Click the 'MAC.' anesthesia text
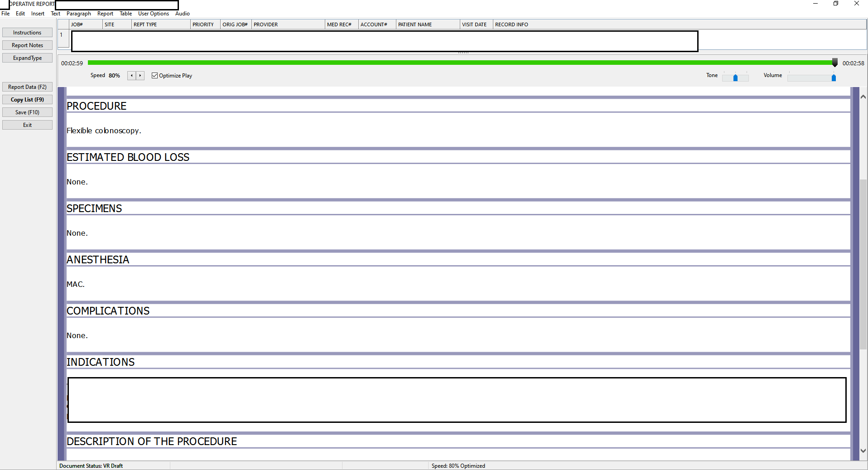The width and height of the screenshot is (868, 470). 76,284
